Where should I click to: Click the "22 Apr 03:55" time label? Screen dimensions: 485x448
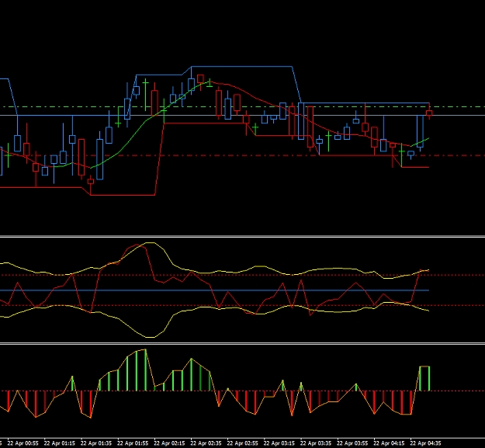coord(352,443)
